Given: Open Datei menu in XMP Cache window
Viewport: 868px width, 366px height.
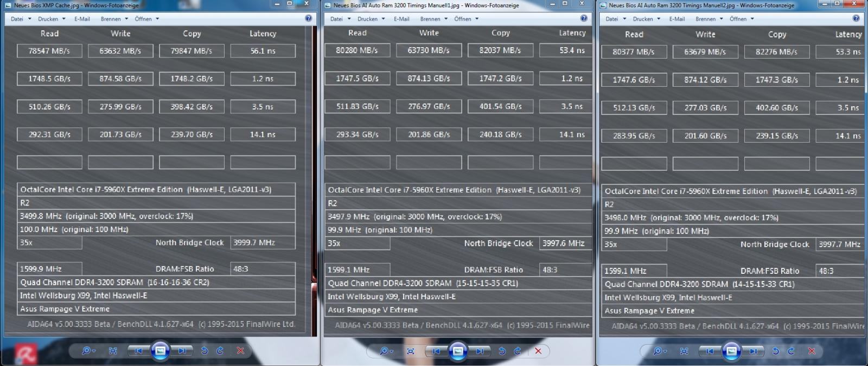Looking at the screenshot, I should tap(20, 19).
